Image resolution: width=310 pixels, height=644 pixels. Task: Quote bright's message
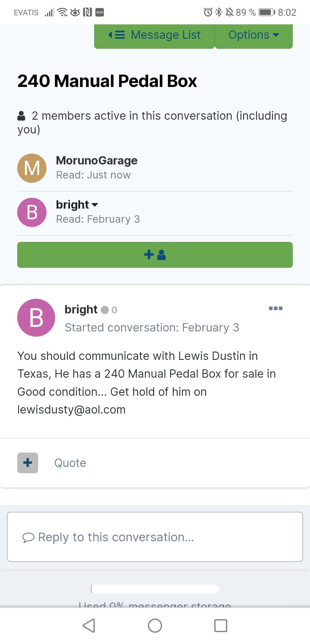pos(70,463)
